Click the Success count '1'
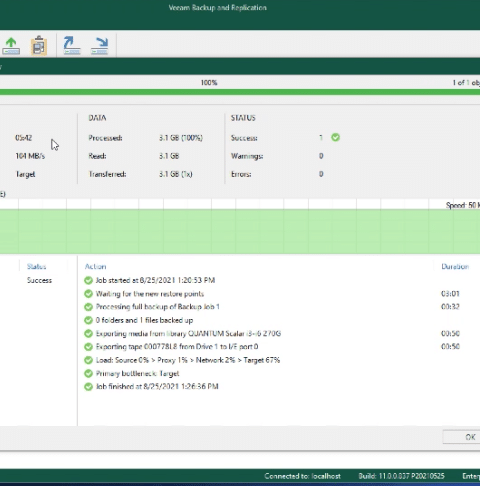The image size is (480, 486). point(321,138)
